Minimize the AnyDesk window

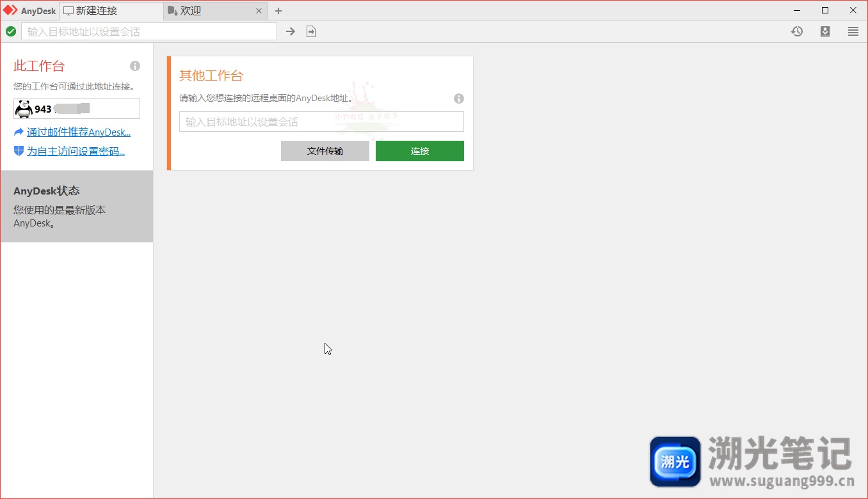tap(797, 10)
